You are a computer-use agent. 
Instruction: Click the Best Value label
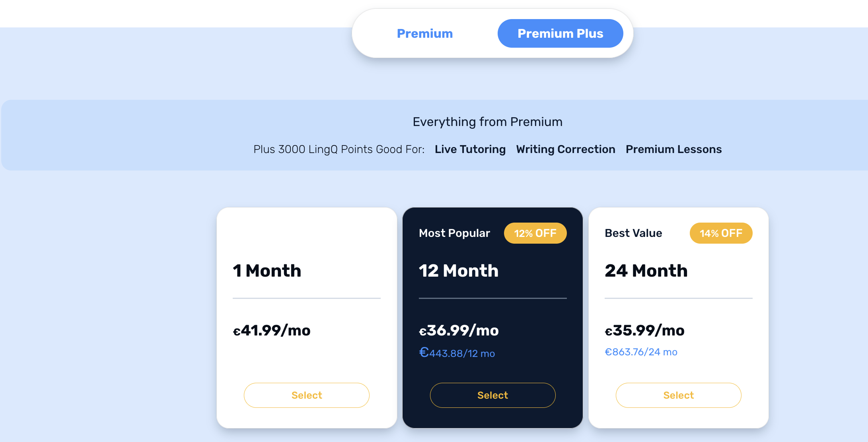click(x=633, y=233)
